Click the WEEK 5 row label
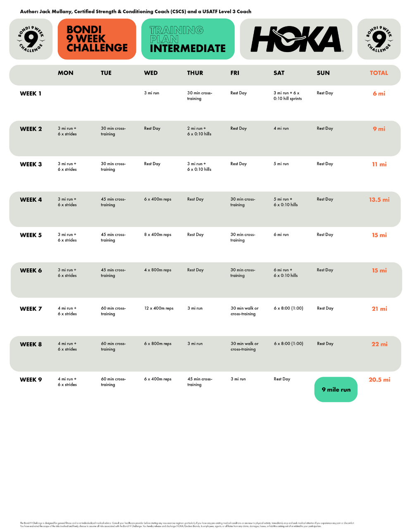Image resolution: width=410 pixels, height=532 pixels. 31,235
